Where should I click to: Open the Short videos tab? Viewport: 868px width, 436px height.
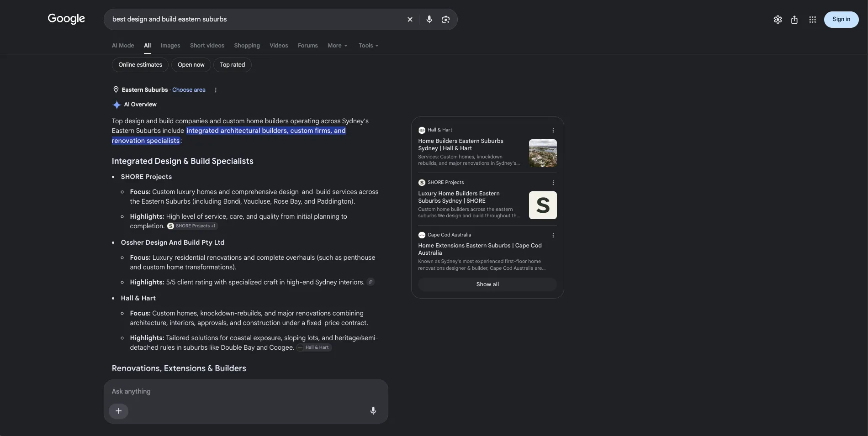(207, 46)
